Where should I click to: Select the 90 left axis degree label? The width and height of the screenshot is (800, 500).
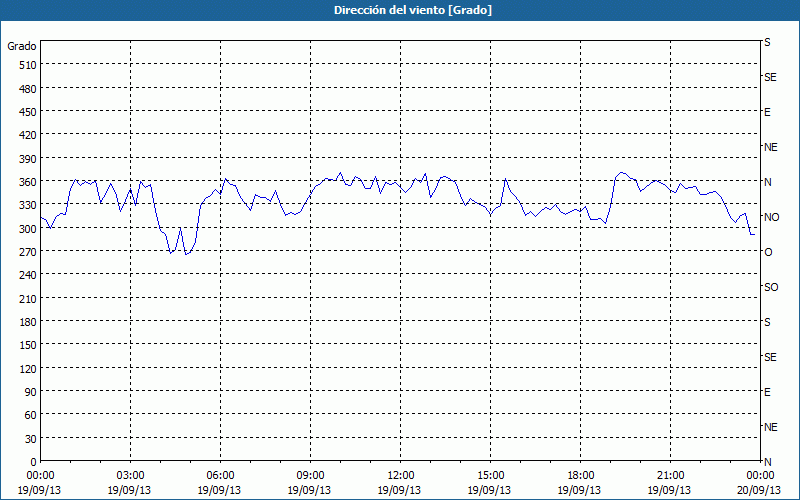tap(31, 392)
